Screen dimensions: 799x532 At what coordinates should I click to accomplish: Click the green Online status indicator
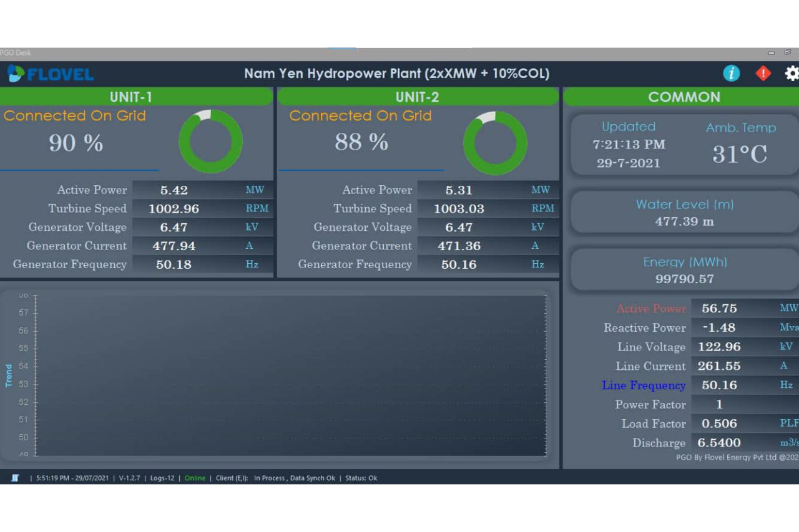tap(195, 478)
